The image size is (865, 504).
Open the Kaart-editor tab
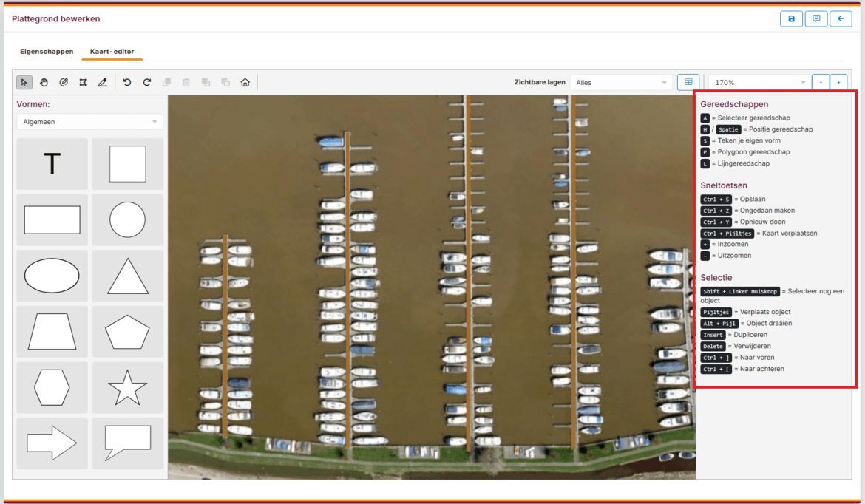pos(112,52)
